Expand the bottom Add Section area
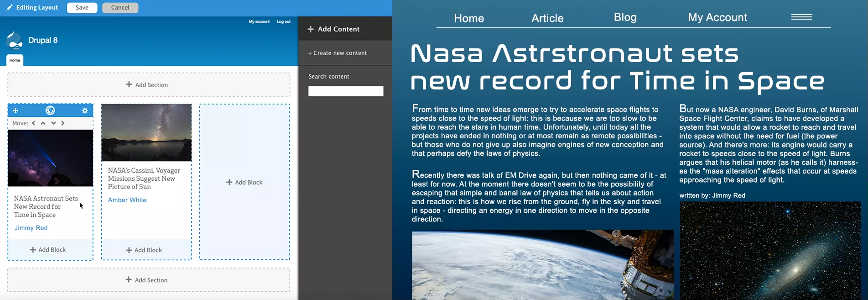The height and width of the screenshot is (300, 868). point(147,280)
